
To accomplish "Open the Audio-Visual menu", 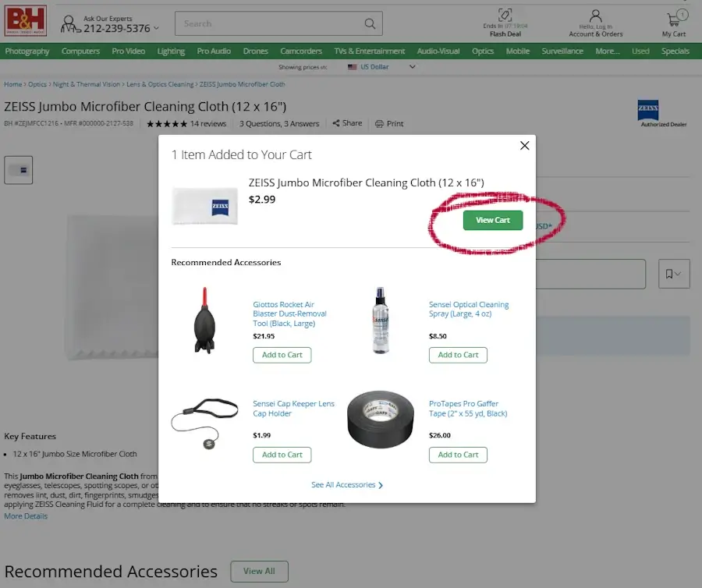I will 438,51.
